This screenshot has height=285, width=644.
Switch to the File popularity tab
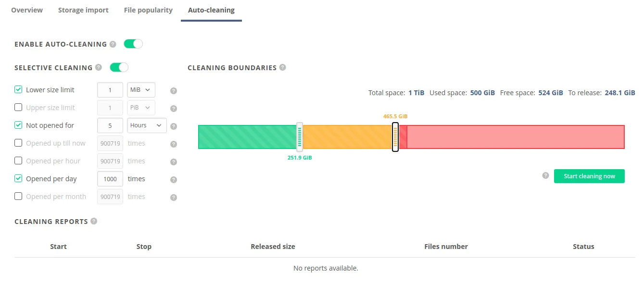(148, 10)
